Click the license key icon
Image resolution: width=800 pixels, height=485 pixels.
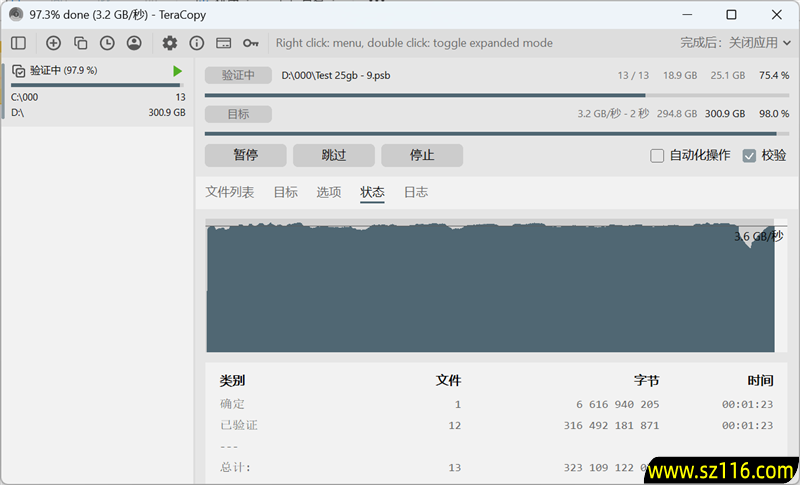click(251, 43)
